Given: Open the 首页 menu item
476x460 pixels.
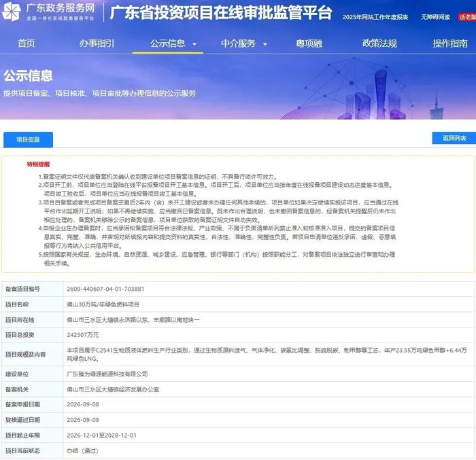Looking at the screenshot, I should click(27, 43).
